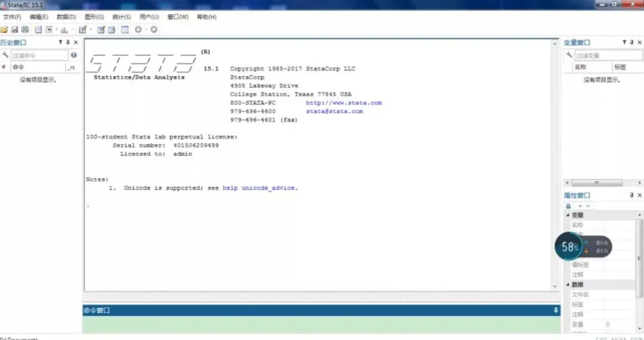This screenshot has height=340, width=644.
Task: Open the 帮助(H) menu
Action: pos(206,17)
